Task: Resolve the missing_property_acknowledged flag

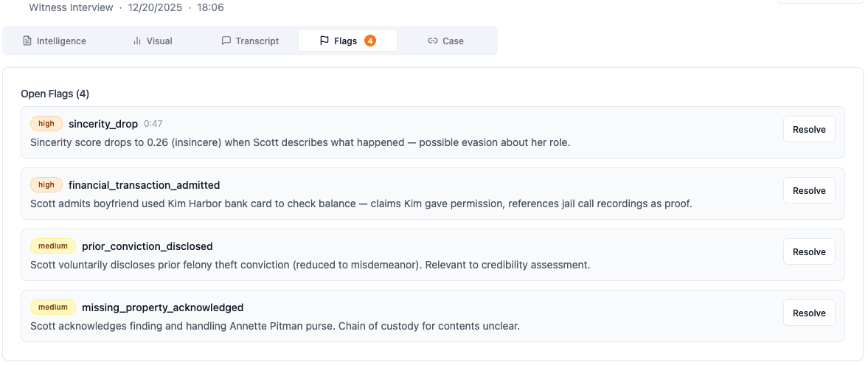Action: point(809,313)
